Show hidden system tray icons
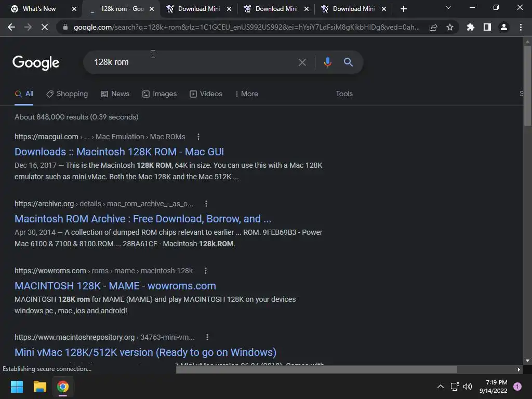 click(441, 387)
